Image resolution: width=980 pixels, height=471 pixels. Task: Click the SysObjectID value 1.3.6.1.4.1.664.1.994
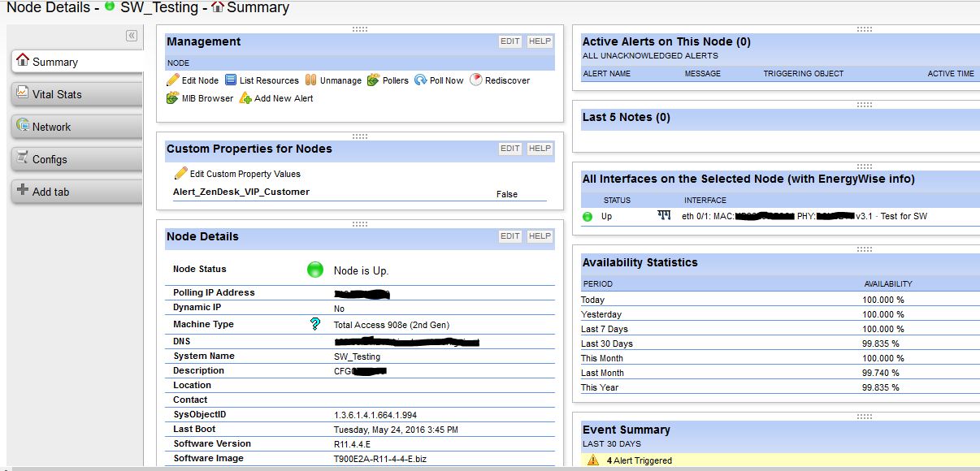click(375, 415)
